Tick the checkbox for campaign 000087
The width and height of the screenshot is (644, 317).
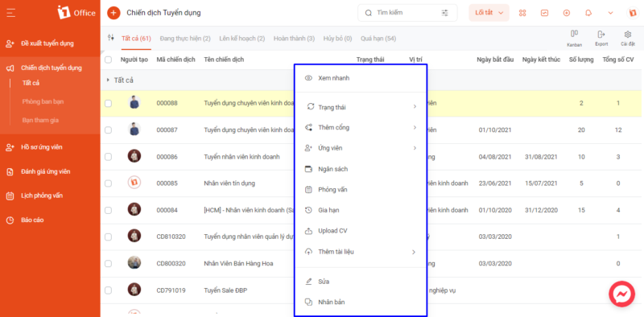[109, 130]
